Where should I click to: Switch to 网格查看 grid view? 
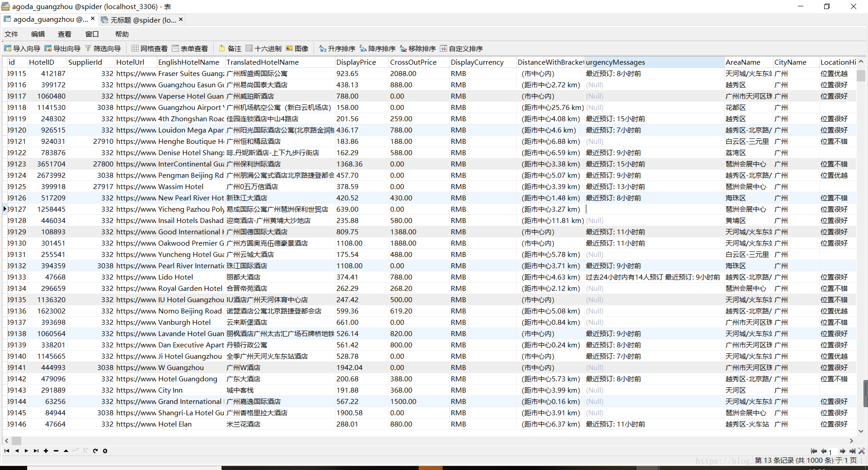[x=150, y=48]
